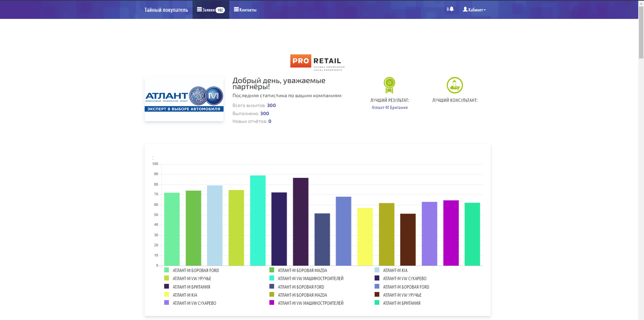Image resolution: width=644 pixels, height=320 pixels.
Task: Click the periwinkle Боровая Ford legend swatch
Action: [x=377, y=286]
